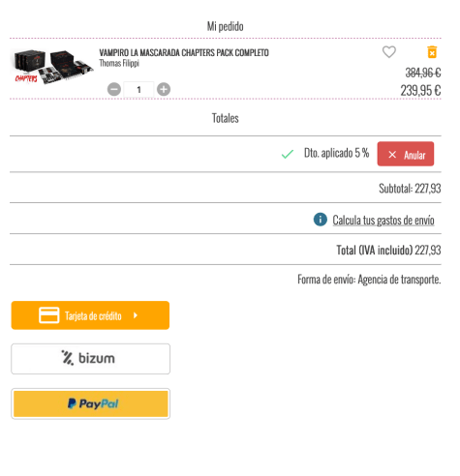Cancel the applied discount with Anular

pos(406,154)
